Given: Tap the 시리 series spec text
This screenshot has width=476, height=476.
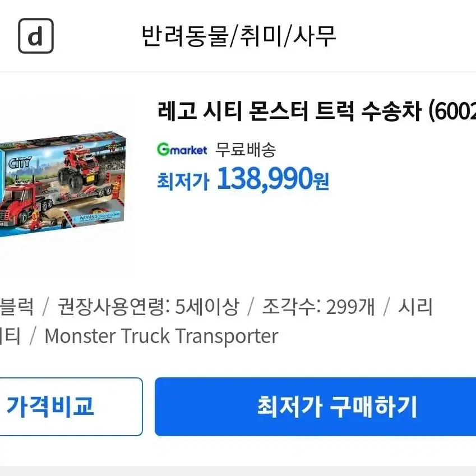Looking at the screenshot, I should pos(415,307).
